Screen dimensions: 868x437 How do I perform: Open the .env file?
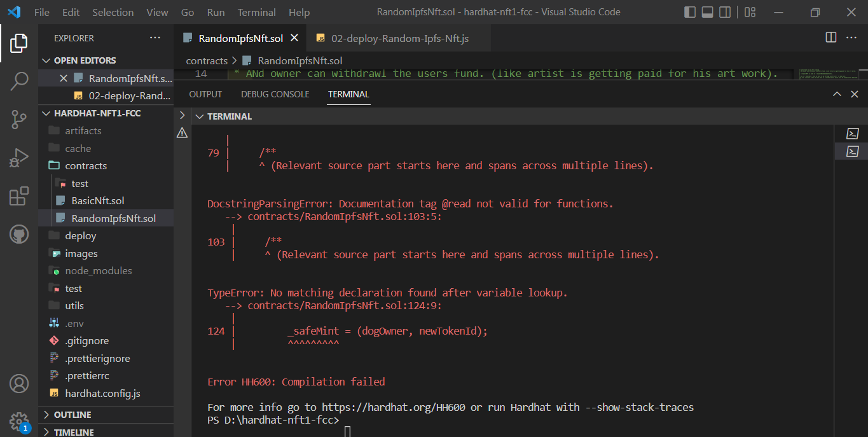[74, 323]
